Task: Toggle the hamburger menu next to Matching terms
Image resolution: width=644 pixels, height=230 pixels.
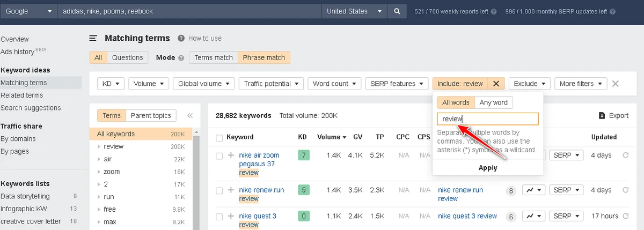Action: (93, 38)
